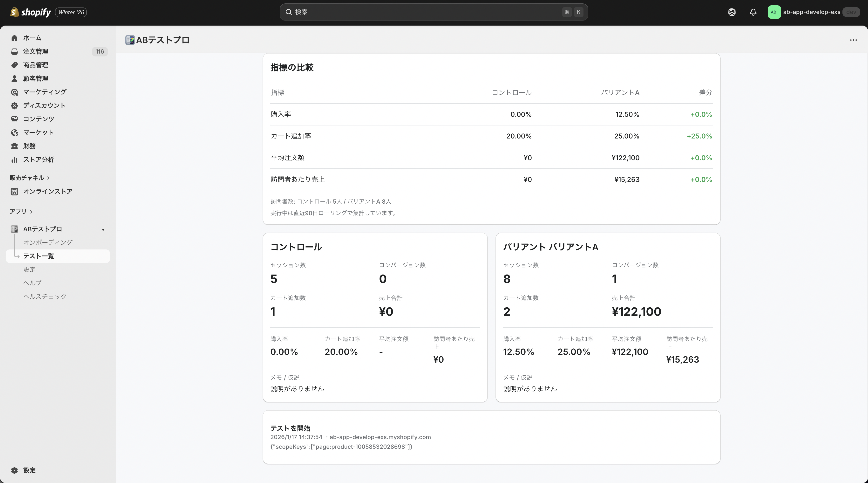868x483 pixels.
Task: Select the Onboarding (オンボーディング) sub-item
Action: pyautogui.click(x=47, y=242)
